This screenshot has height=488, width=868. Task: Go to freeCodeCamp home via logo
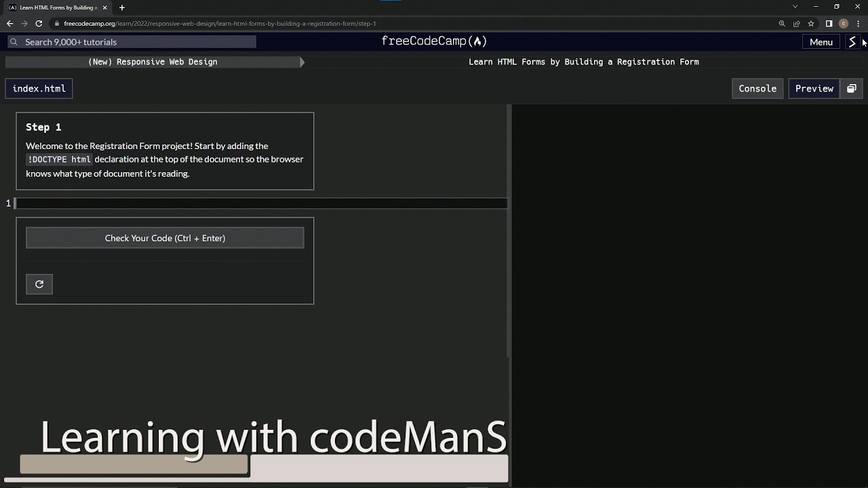click(434, 41)
